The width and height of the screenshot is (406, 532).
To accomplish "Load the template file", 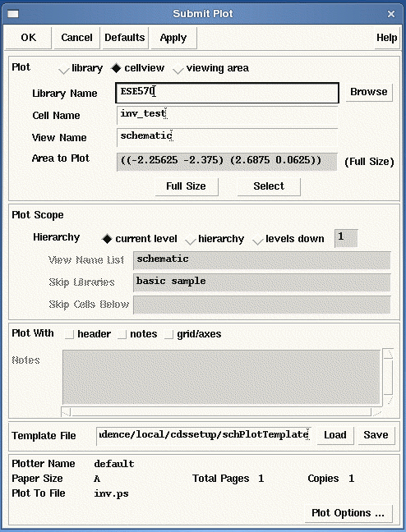I will [335, 435].
